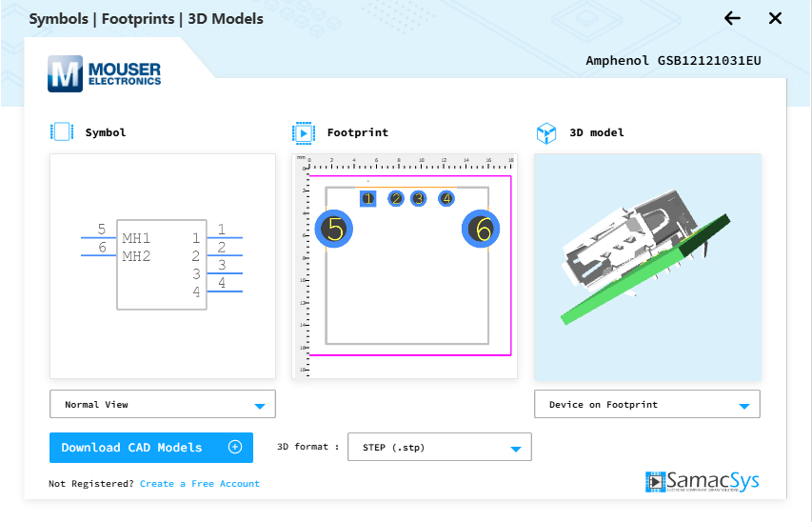
Task: Click the SamacSys logo
Action: pos(703,482)
